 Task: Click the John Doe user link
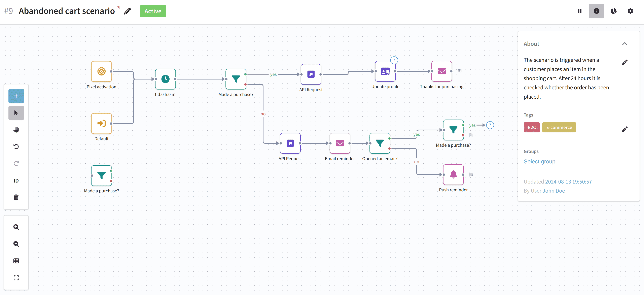coord(553,191)
